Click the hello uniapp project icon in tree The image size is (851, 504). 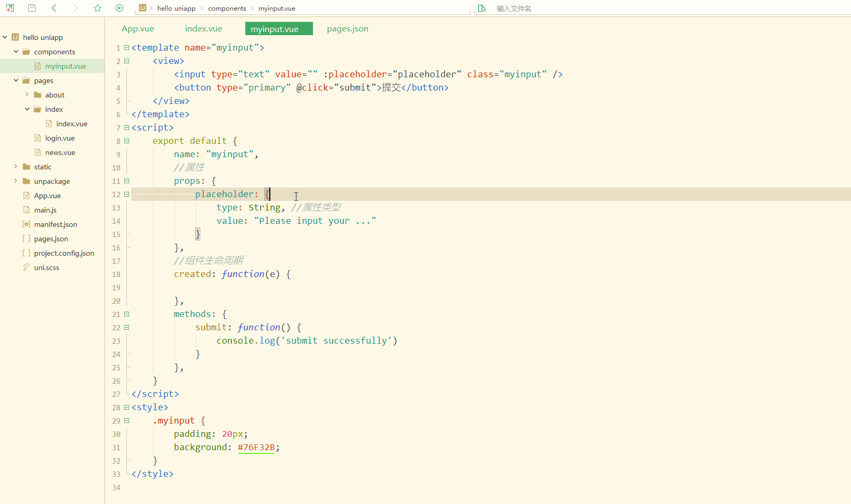tap(15, 37)
